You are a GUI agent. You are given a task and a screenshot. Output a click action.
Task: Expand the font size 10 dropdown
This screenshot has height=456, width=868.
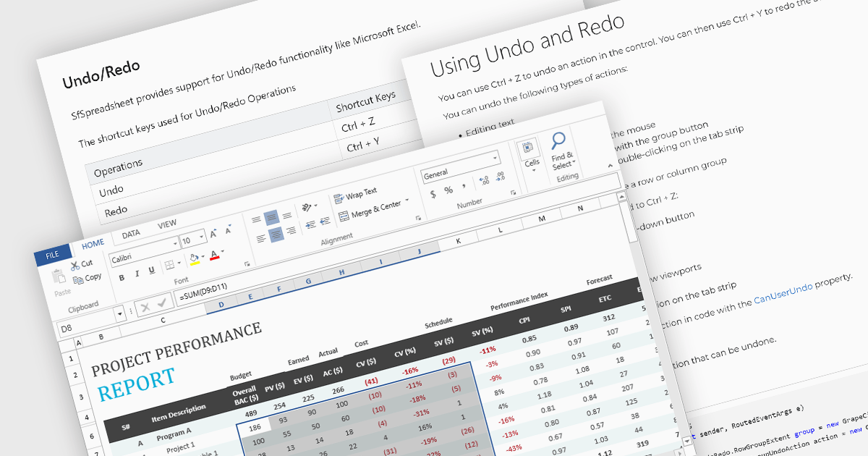tap(202, 238)
